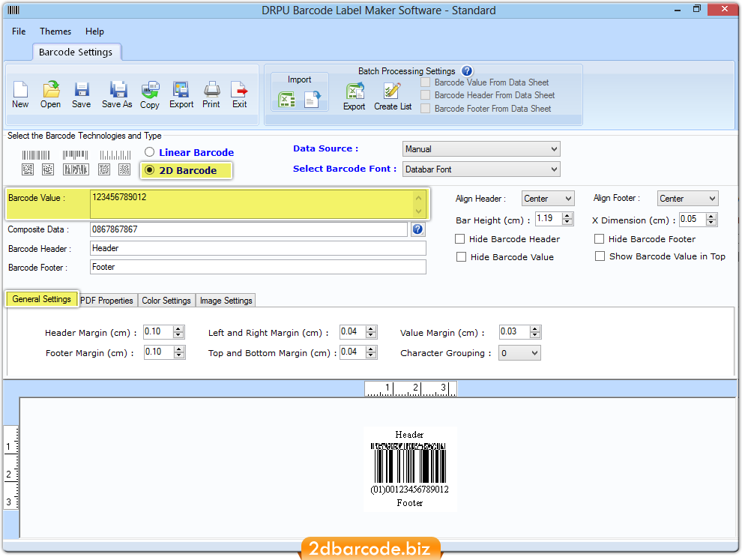Image resolution: width=742 pixels, height=560 pixels.
Task: Click into the Barcode Header field
Action: click(258, 248)
